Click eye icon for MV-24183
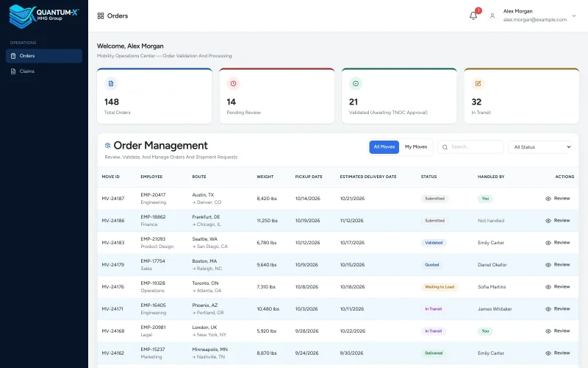 (548, 243)
